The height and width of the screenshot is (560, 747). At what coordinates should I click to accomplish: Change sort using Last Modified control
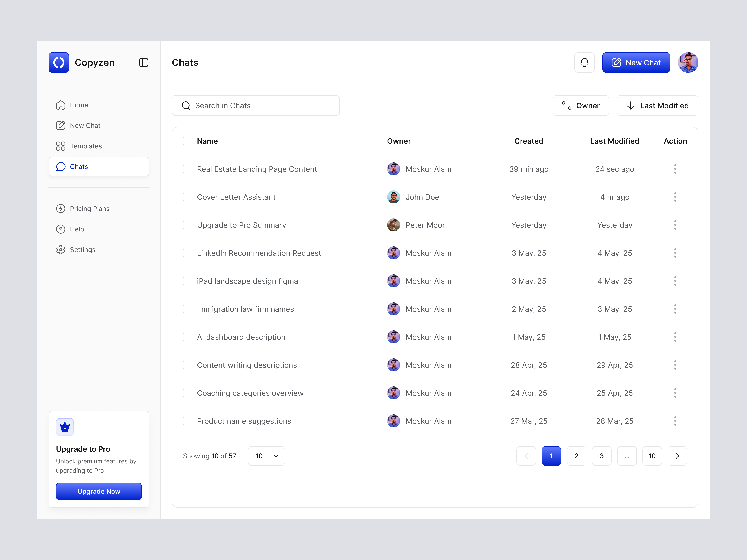pyautogui.click(x=657, y=105)
